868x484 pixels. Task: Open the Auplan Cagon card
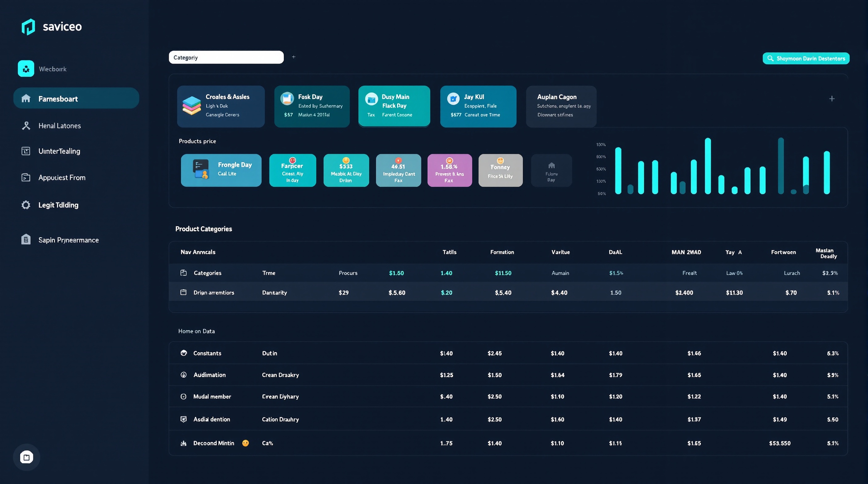561,107
